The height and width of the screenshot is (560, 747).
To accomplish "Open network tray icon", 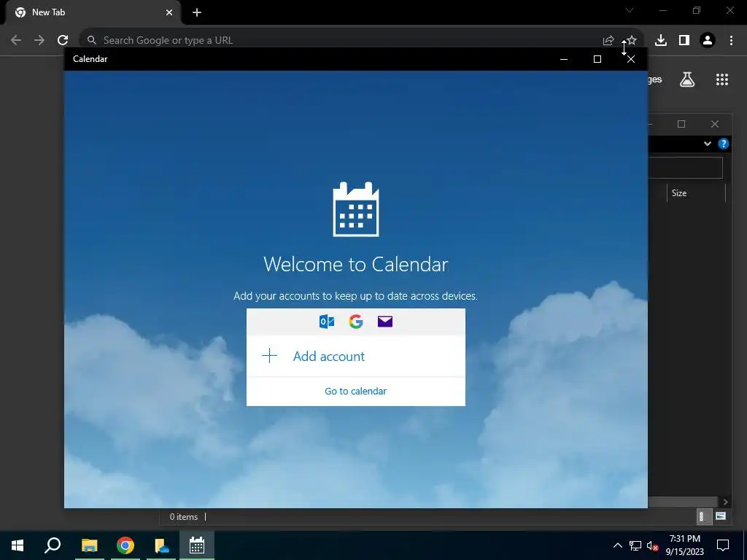I will (x=635, y=545).
